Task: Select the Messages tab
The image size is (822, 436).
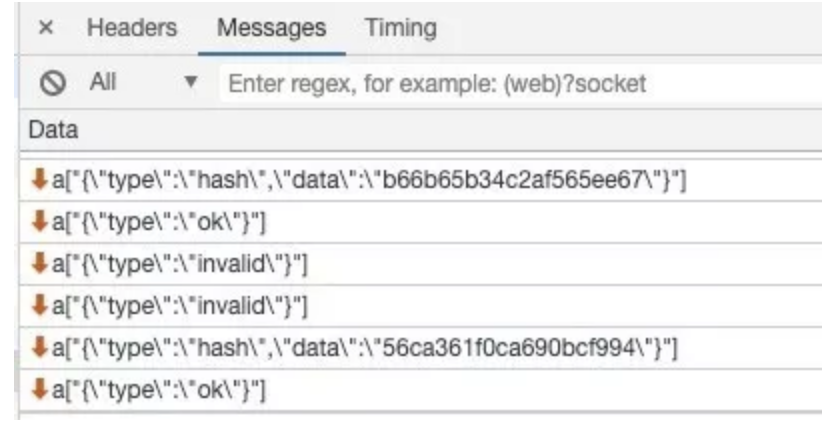Action: coord(270,29)
